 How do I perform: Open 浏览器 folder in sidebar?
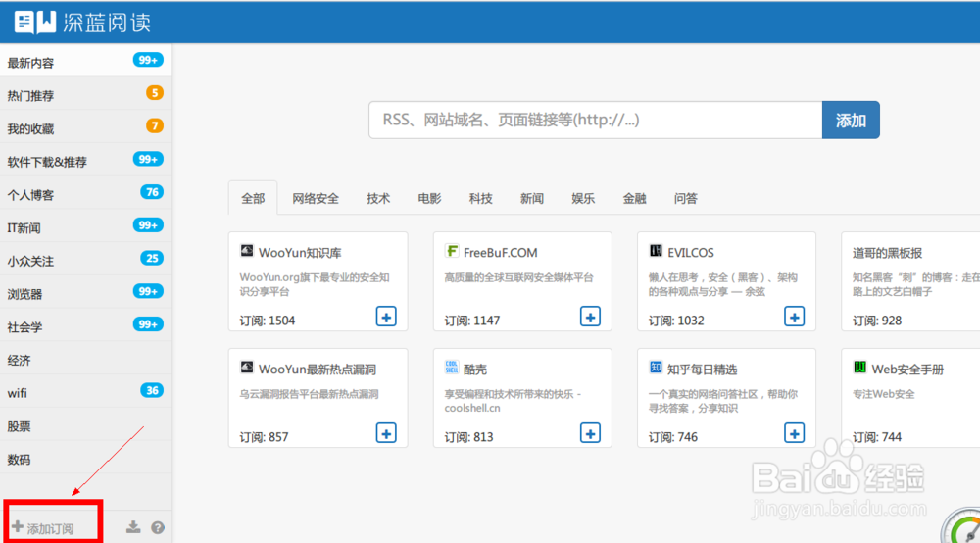coord(85,294)
